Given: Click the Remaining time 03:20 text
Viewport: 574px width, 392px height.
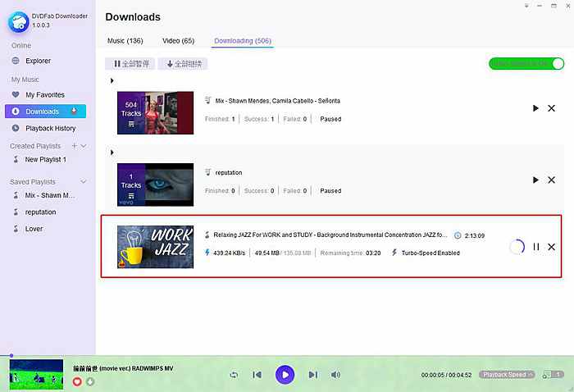Looking at the screenshot, I should tap(350, 253).
